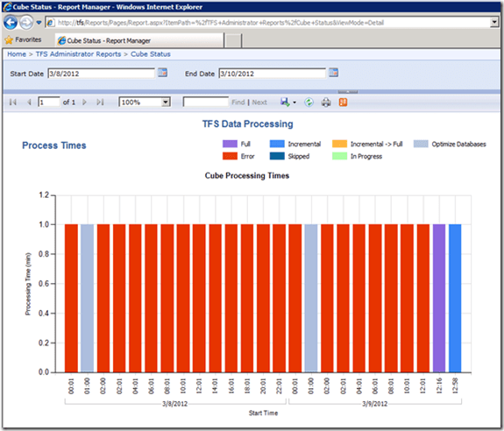Viewport: 504px width, 431px height.
Task: Click the Cube Processing Times chart title
Action: point(247,176)
